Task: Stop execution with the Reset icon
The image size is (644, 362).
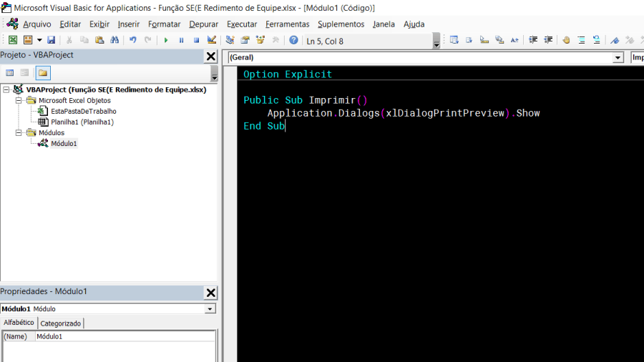Action: coord(196,40)
